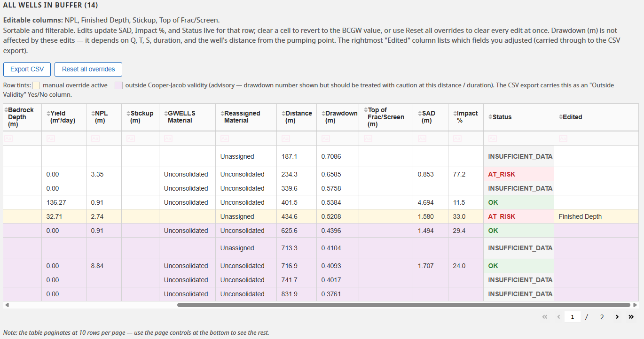Click the Impact % value 77.2
Screen dimensions: 644x339
459,174
